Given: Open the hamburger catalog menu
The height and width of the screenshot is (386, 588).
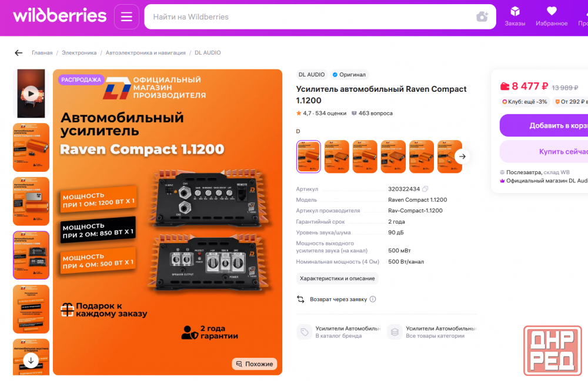Looking at the screenshot, I should tap(126, 17).
